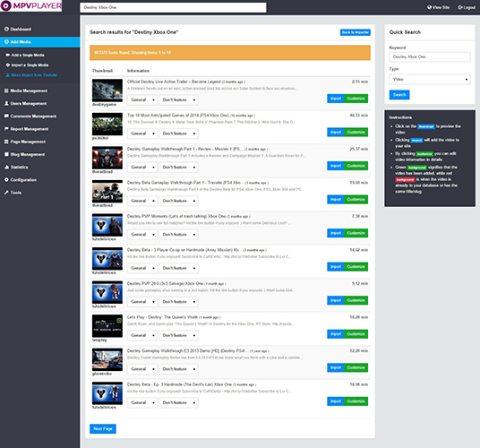Customize the Destiny PVP Moments video
This screenshot has width=480, height=448.
tap(356, 233)
